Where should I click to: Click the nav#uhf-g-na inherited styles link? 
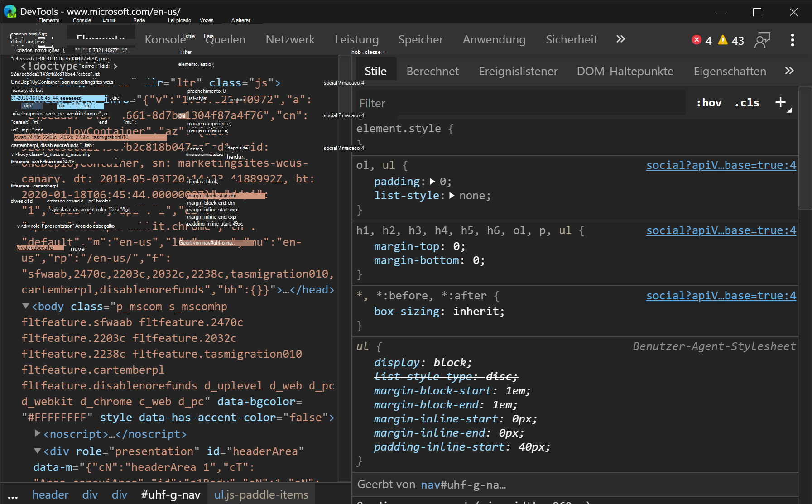tap(462, 484)
